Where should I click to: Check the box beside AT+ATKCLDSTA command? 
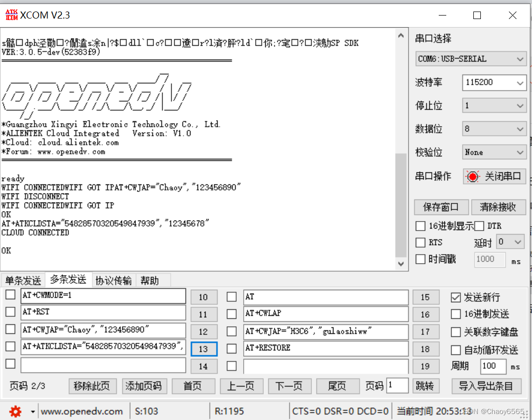click(x=11, y=346)
